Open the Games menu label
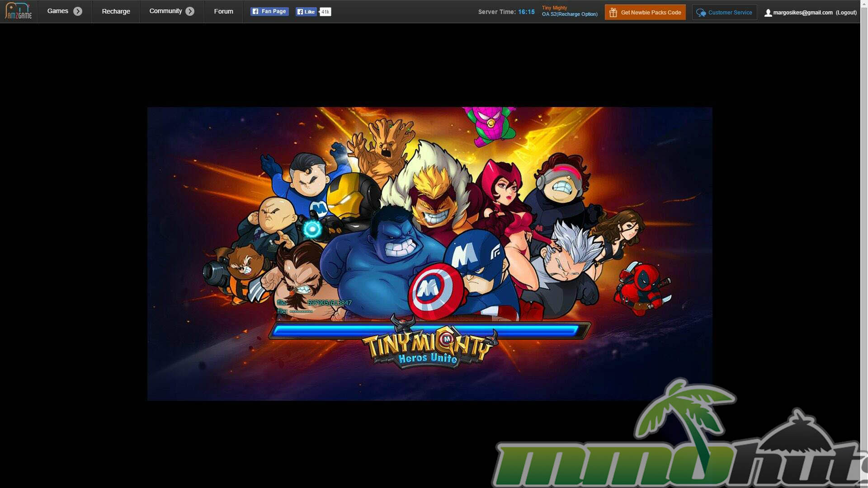The image size is (868, 488). (x=57, y=11)
